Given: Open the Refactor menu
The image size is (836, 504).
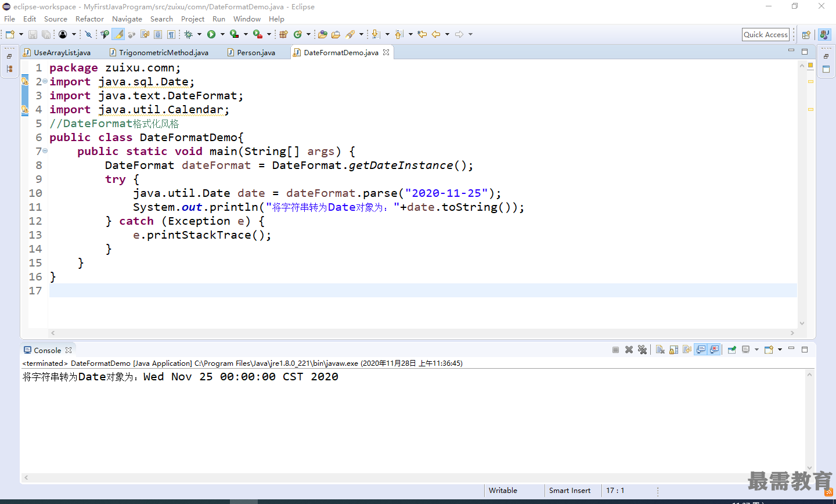Looking at the screenshot, I should 89,19.
